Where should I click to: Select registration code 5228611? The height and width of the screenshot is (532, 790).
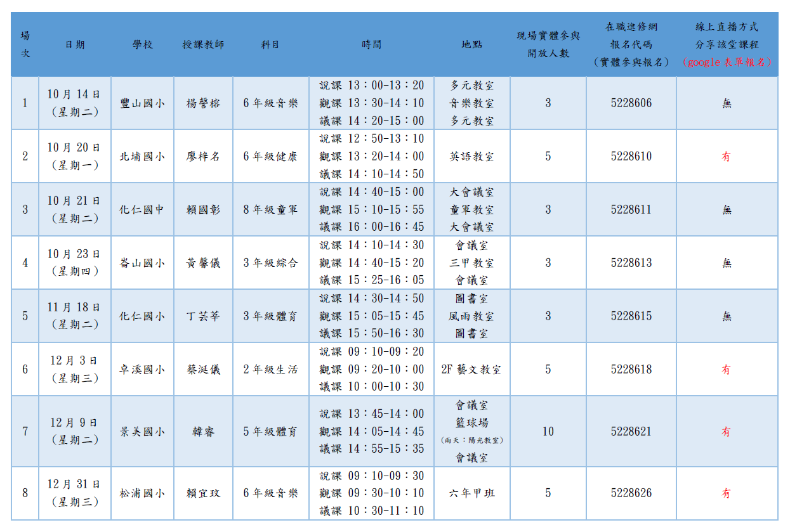point(631,210)
